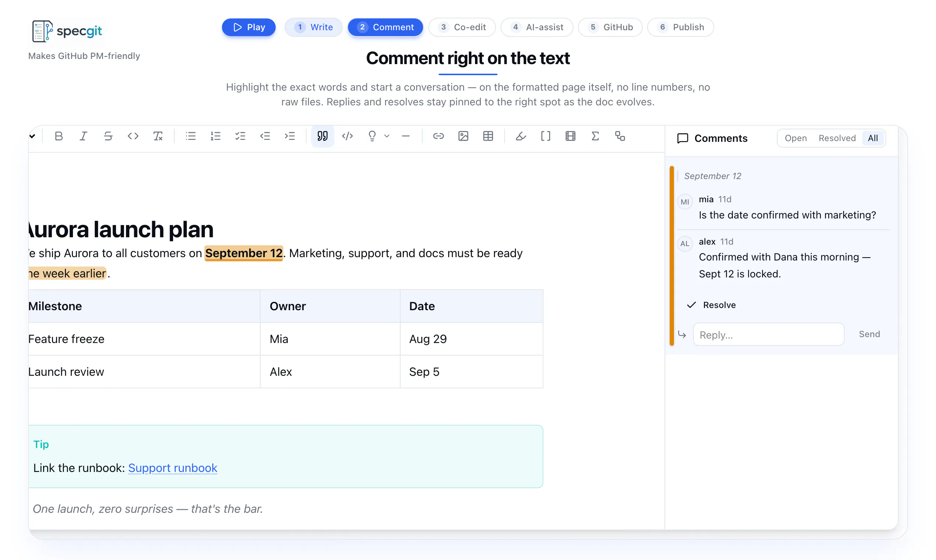Screen dimensions: 936x560
Task: Go to the Co-edit step
Action: 462,27
